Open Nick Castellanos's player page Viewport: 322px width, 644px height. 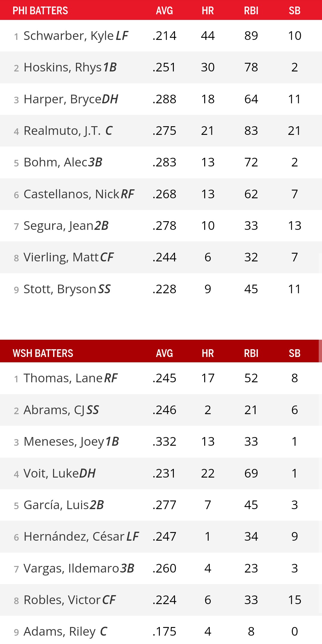(71, 194)
